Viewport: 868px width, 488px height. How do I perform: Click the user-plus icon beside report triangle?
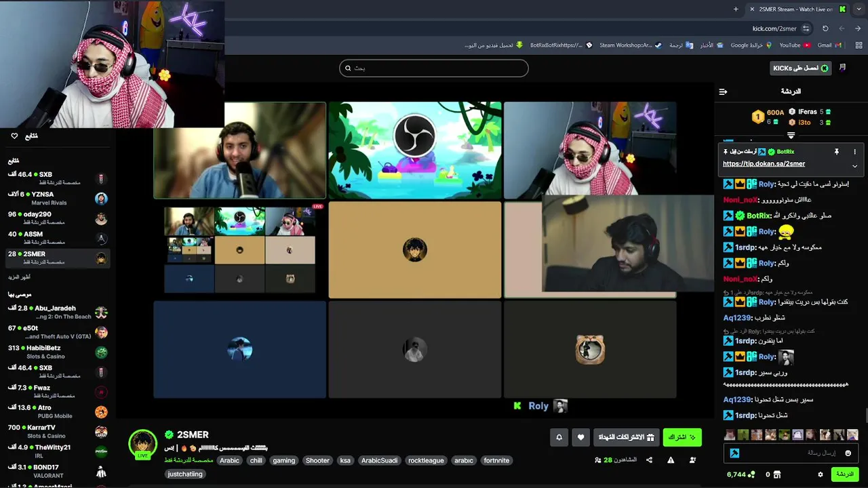[692, 460]
